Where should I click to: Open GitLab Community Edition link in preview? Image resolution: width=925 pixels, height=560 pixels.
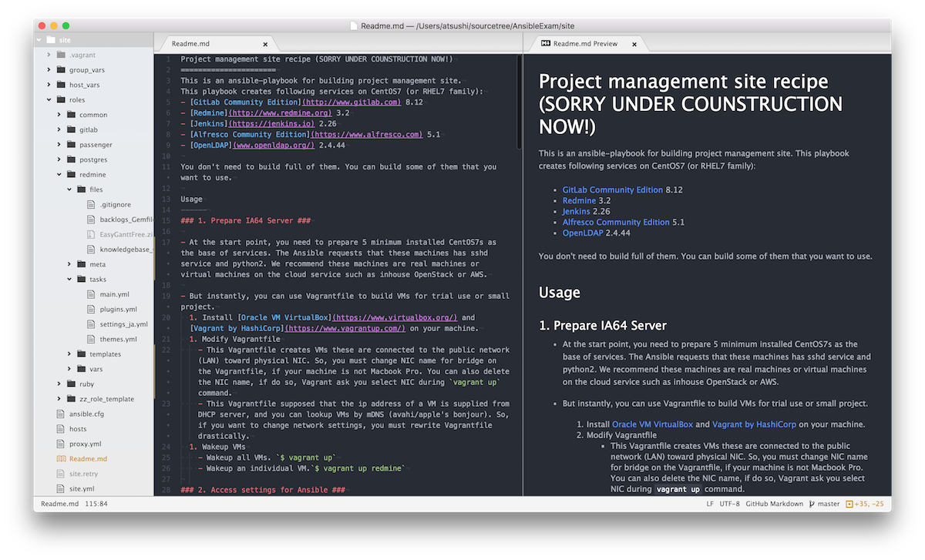coord(612,189)
